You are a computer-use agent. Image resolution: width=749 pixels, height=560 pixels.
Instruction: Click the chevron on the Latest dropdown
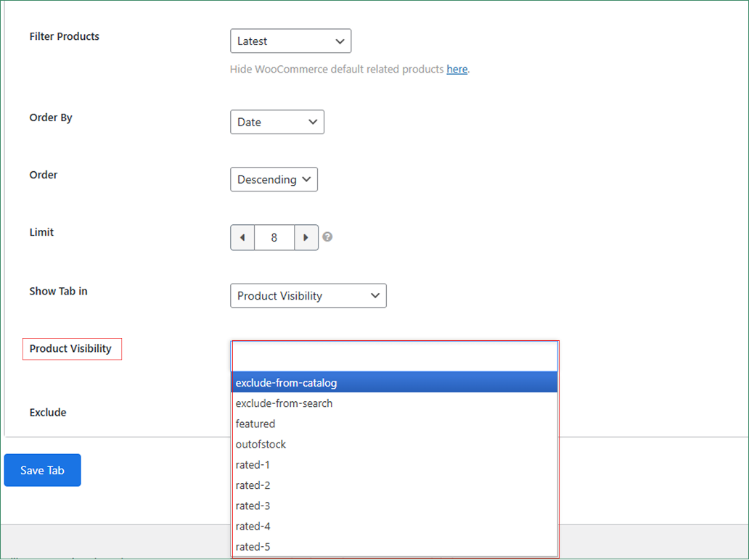[340, 41]
